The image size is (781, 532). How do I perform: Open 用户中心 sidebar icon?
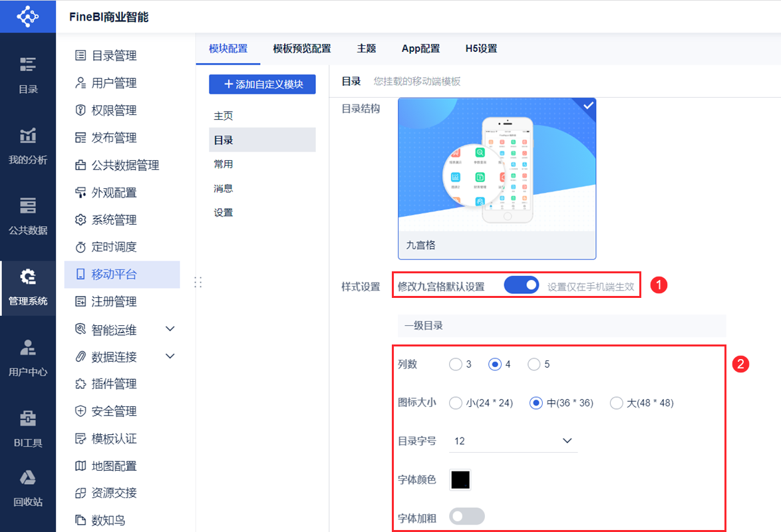[27, 356]
